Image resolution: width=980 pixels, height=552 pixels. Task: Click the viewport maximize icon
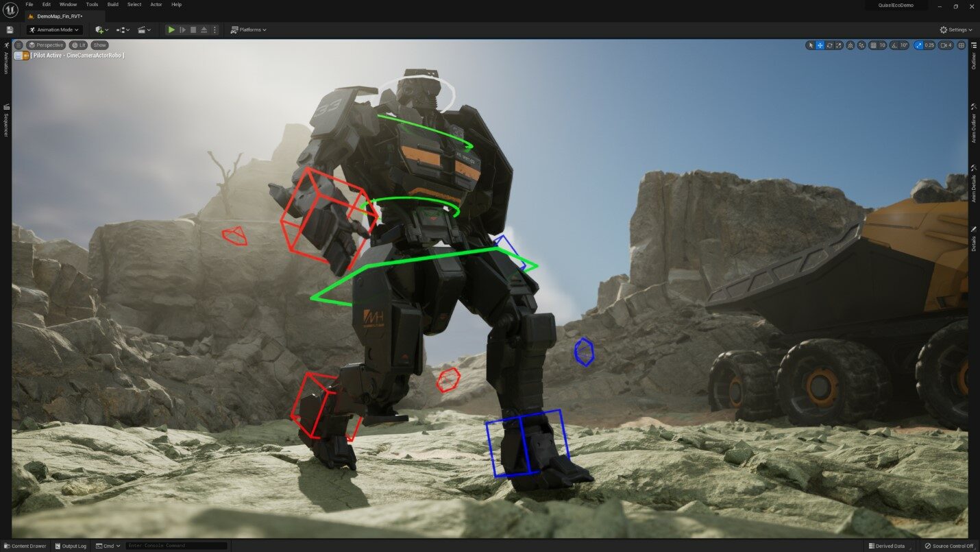click(x=961, y=45)
